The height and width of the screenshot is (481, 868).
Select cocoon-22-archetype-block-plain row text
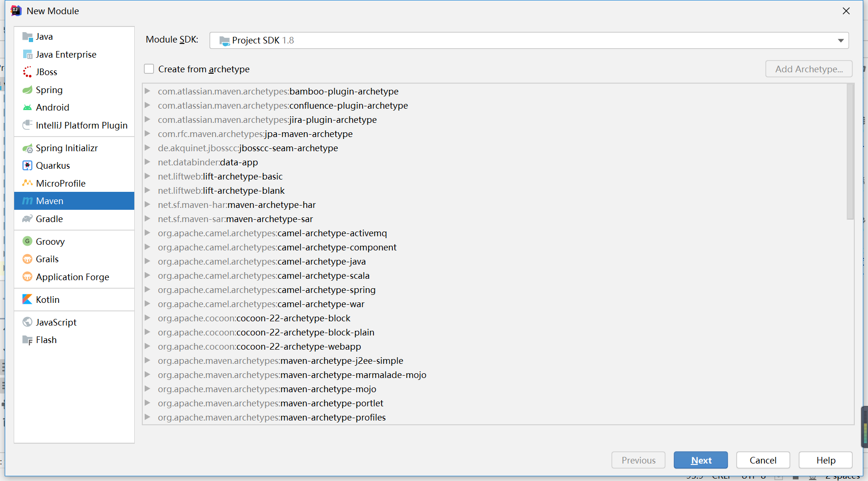266,332
